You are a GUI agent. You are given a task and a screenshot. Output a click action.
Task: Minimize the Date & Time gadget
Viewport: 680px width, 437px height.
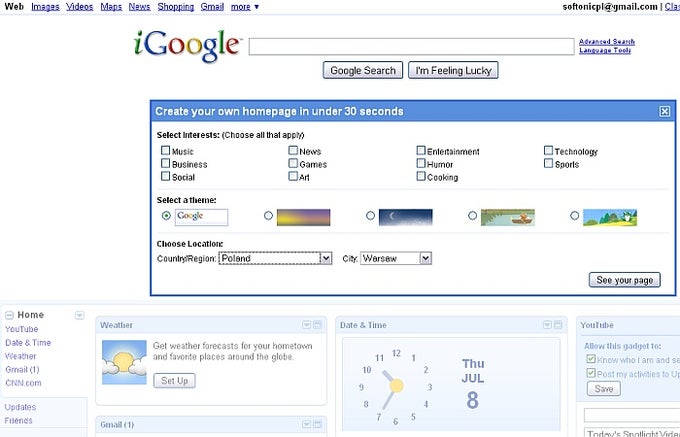coord(558,325)
